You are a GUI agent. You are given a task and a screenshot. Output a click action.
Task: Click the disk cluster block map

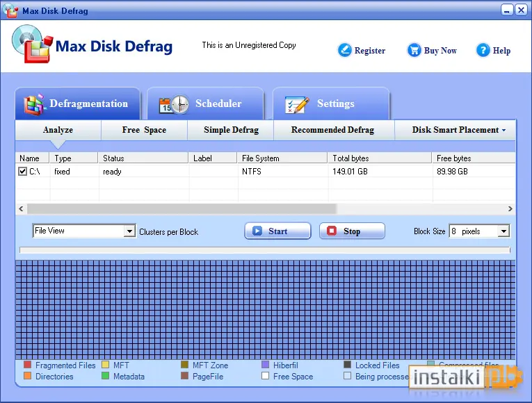(x=266, y=310)
